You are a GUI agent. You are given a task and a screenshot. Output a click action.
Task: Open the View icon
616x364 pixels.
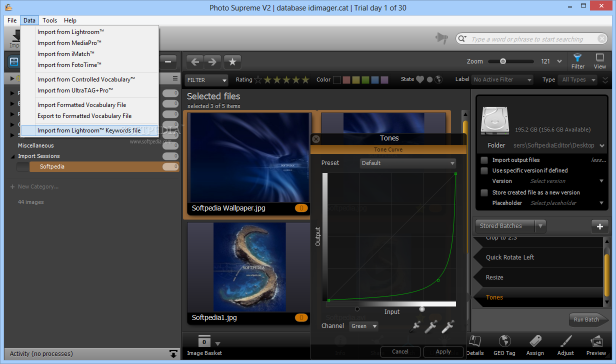[x=600, y=61]
